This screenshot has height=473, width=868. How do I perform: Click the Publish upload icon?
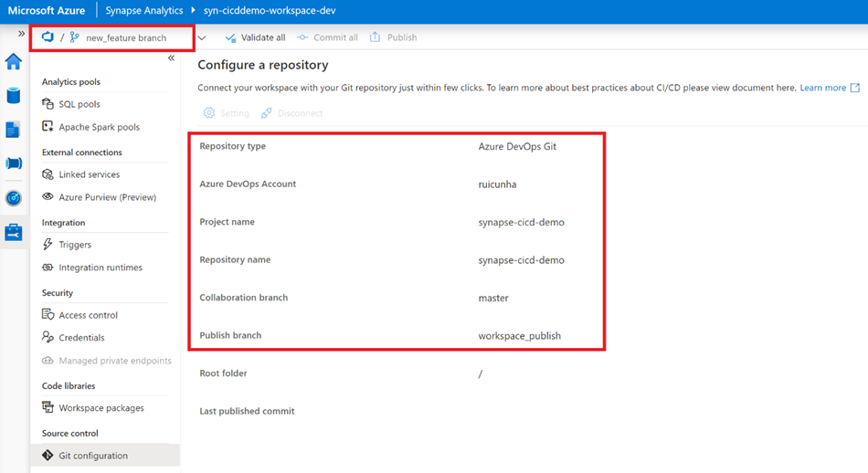[376, 37]
